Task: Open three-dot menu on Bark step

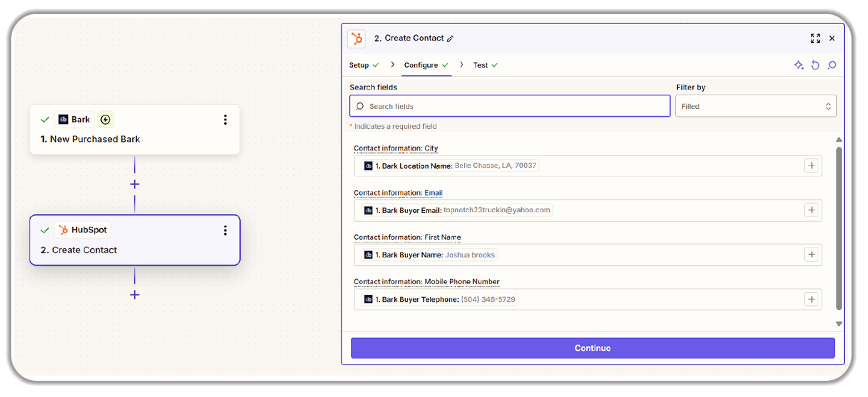Action: coord(225,120)
